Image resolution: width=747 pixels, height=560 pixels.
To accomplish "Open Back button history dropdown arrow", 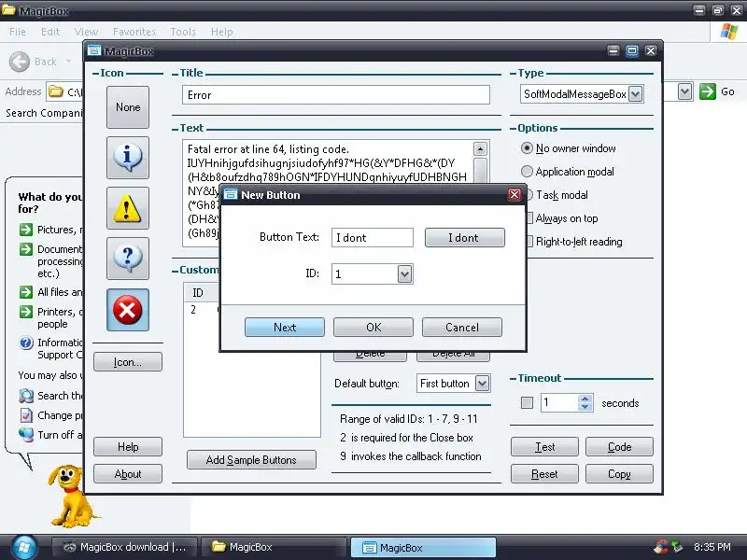I will [x=68, y=62].
